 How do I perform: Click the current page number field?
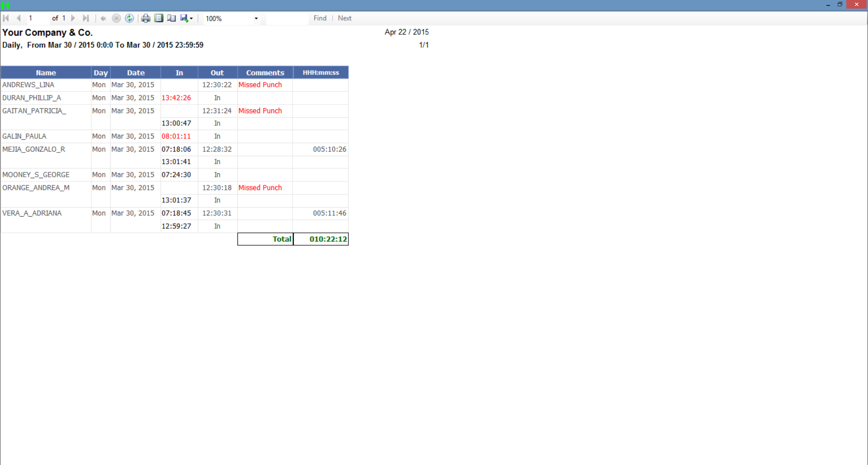tap(38, 18)
